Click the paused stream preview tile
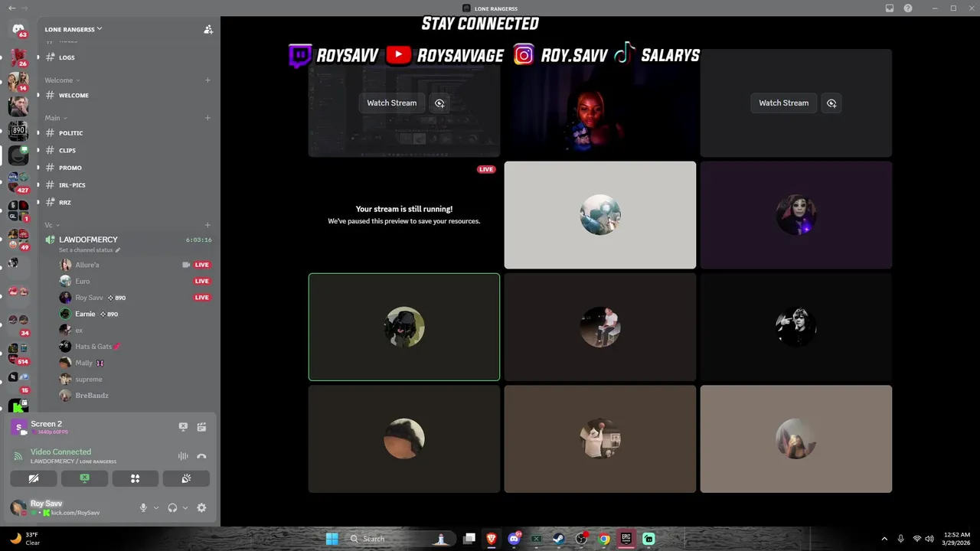Viewport: 980px width, 551px height. point(404,215)
